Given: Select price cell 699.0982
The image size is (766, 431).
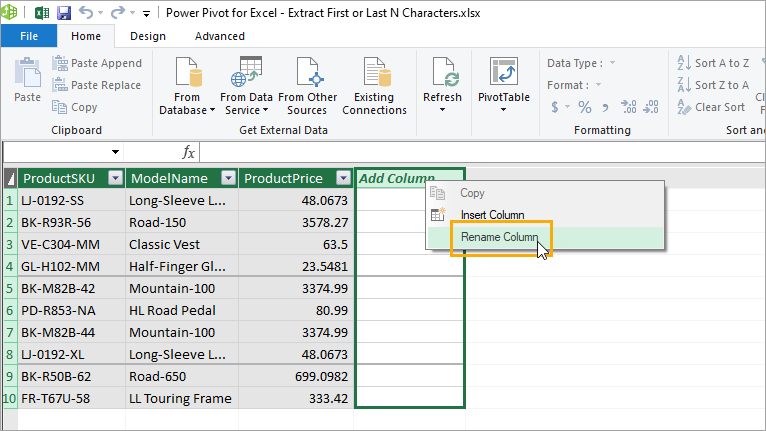Looking at the screenshot, I should (296, 376).
